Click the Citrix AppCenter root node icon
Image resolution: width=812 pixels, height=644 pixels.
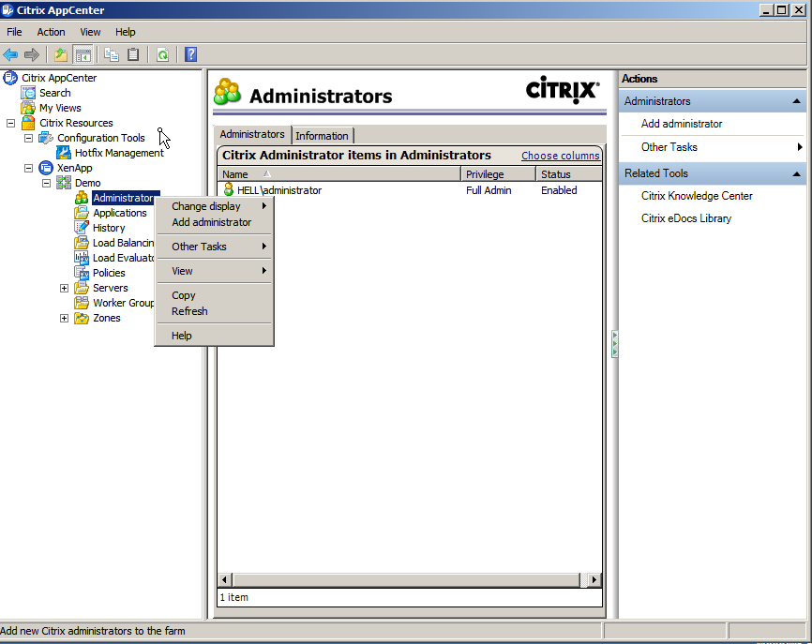pyautogui.click(x=9, y=78)
